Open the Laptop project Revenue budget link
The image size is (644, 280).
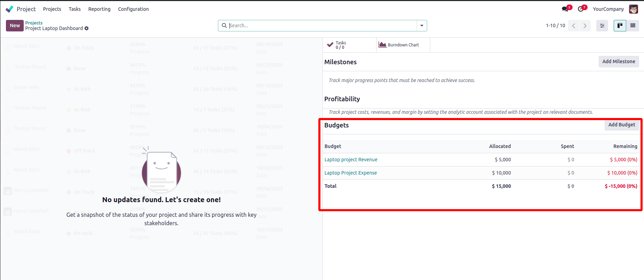351,160
